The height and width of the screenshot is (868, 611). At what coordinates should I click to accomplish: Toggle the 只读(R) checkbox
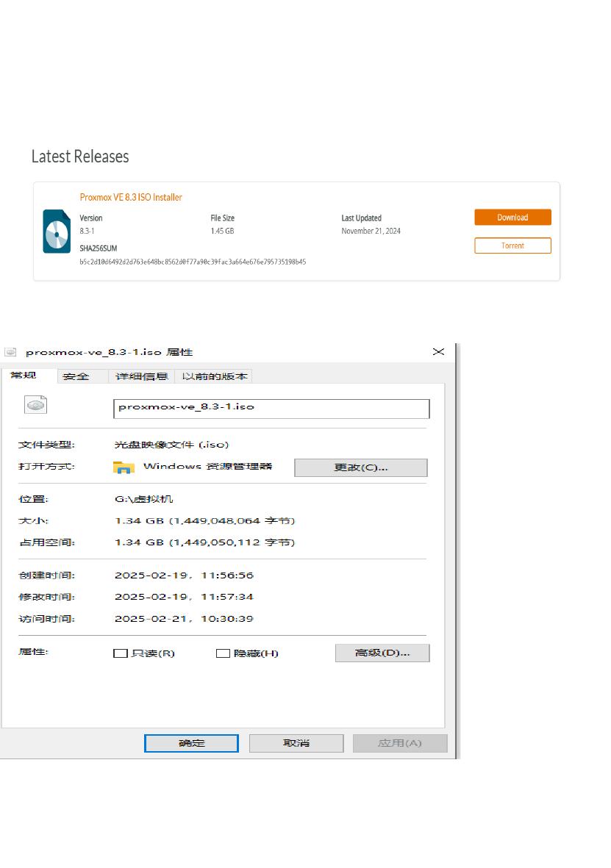tap(120, 653)
